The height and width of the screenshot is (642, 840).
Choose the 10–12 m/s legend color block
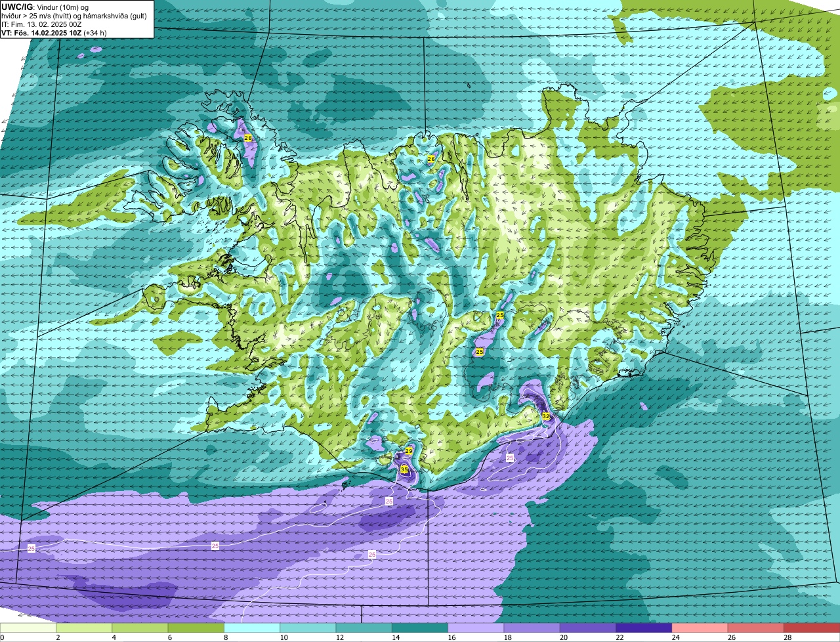308,628
